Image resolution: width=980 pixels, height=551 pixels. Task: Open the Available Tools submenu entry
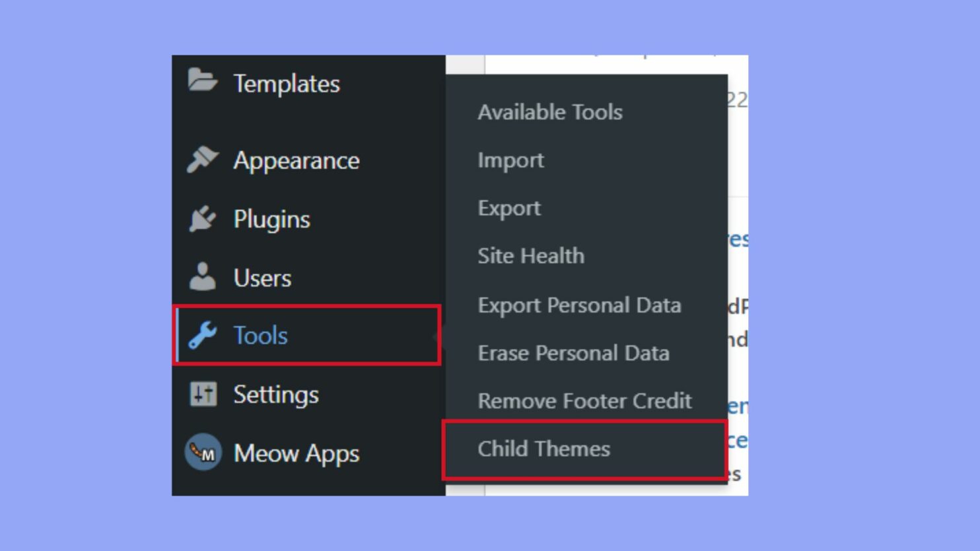(550, 112)
